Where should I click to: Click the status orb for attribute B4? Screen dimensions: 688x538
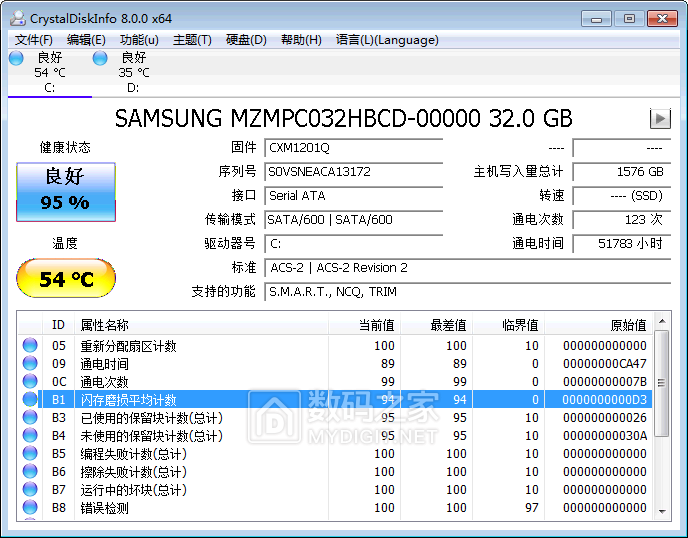coord(30,435)
